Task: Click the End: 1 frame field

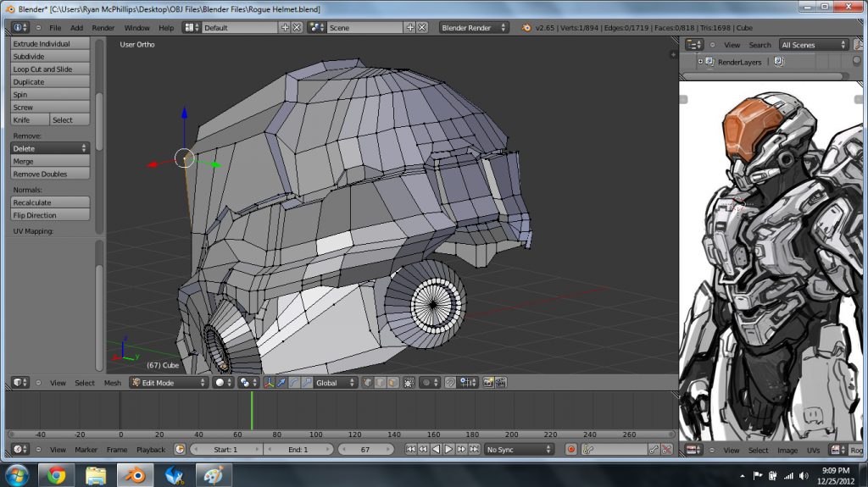Action: point(298,450)
